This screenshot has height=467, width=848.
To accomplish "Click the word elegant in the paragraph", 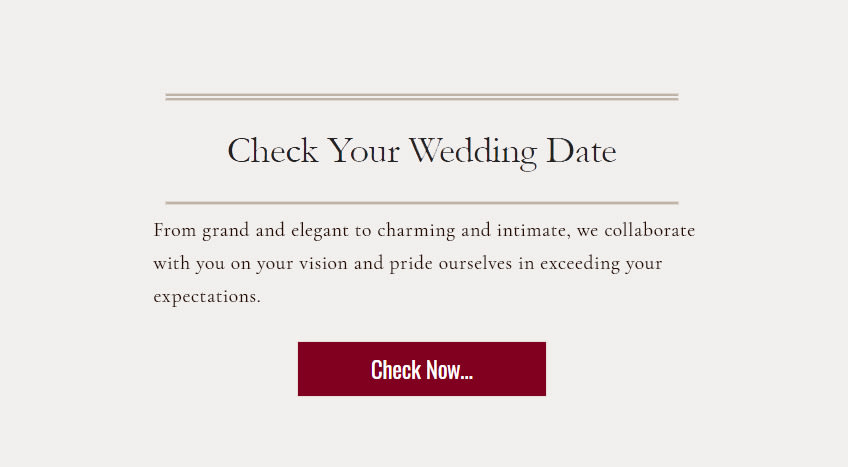I will (320, 231).
